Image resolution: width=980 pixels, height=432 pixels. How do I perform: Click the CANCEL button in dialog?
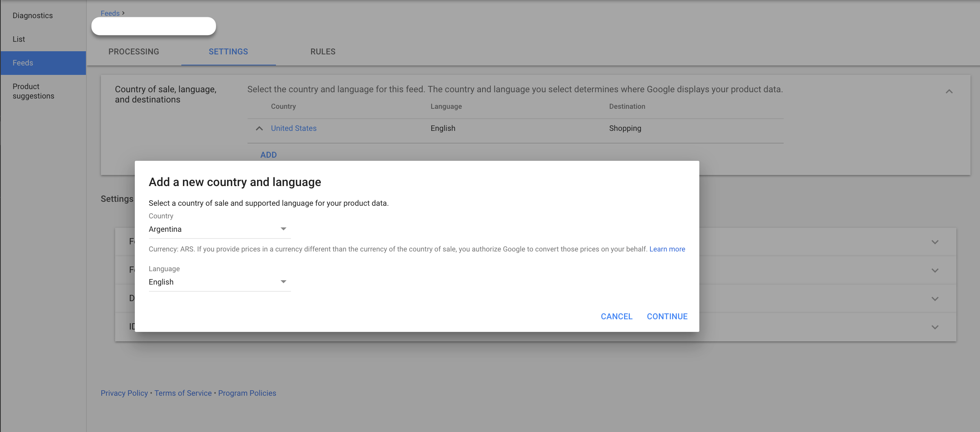coord(617,317)
